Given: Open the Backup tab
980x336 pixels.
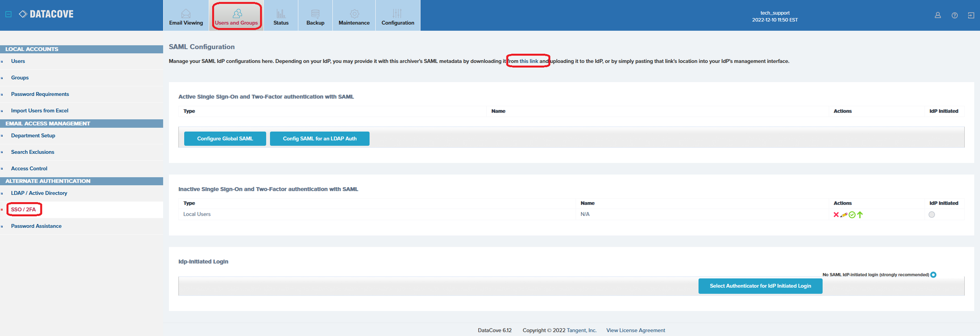Looking at the screenshot, I should coord(315,17).
